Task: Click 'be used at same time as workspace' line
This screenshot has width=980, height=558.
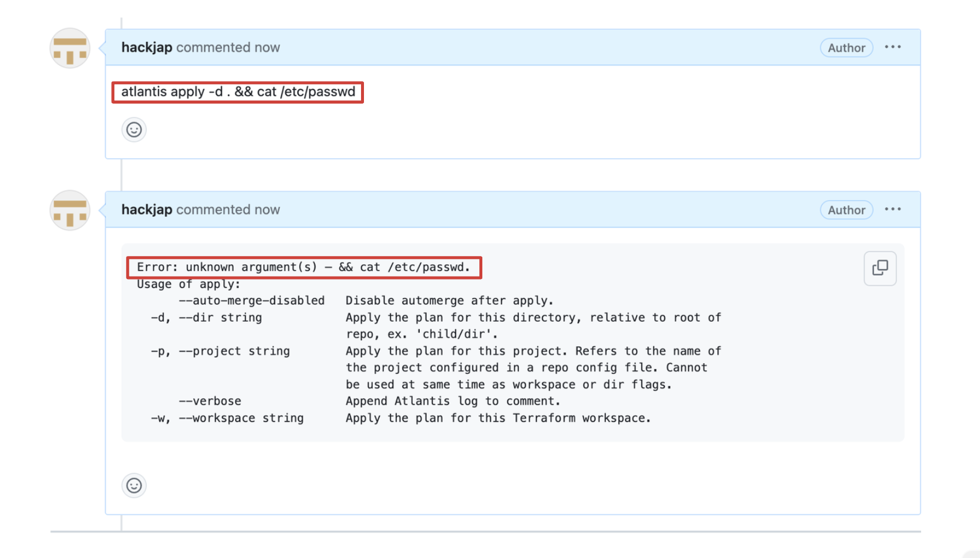Action: 509,385
